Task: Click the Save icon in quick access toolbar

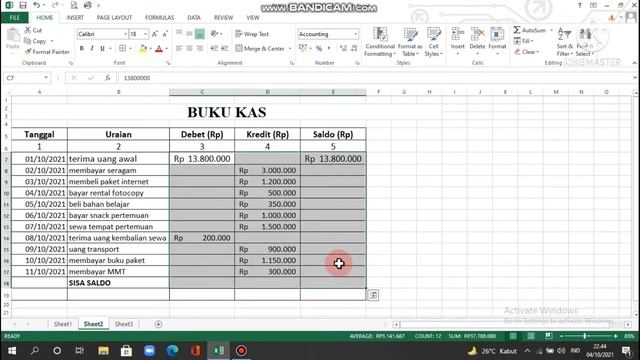Action: (x=22, y=5)
